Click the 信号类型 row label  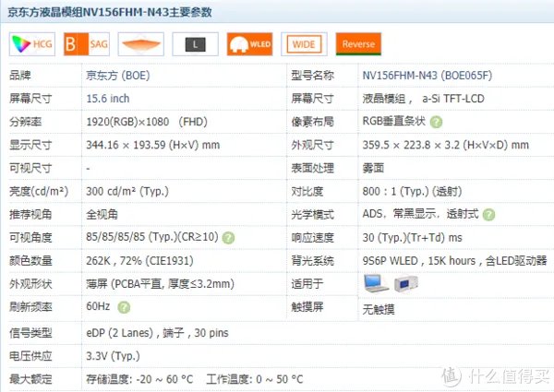(30, 333)
